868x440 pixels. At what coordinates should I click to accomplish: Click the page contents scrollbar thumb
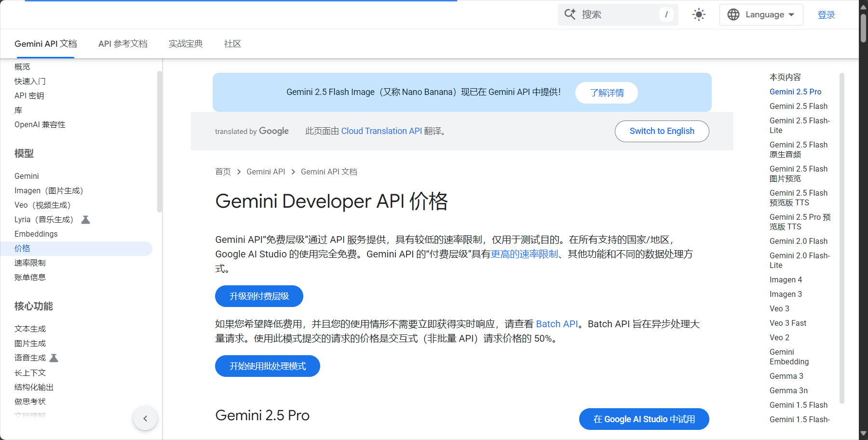842,238
